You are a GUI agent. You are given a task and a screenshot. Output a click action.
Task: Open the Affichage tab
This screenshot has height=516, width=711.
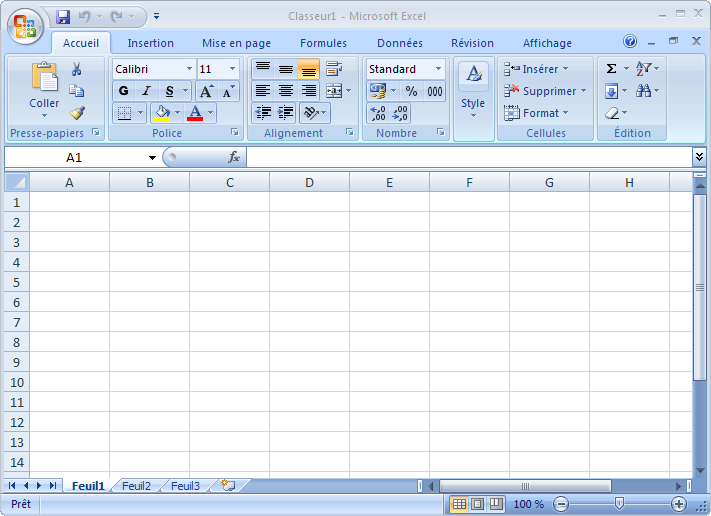(547, 43)
